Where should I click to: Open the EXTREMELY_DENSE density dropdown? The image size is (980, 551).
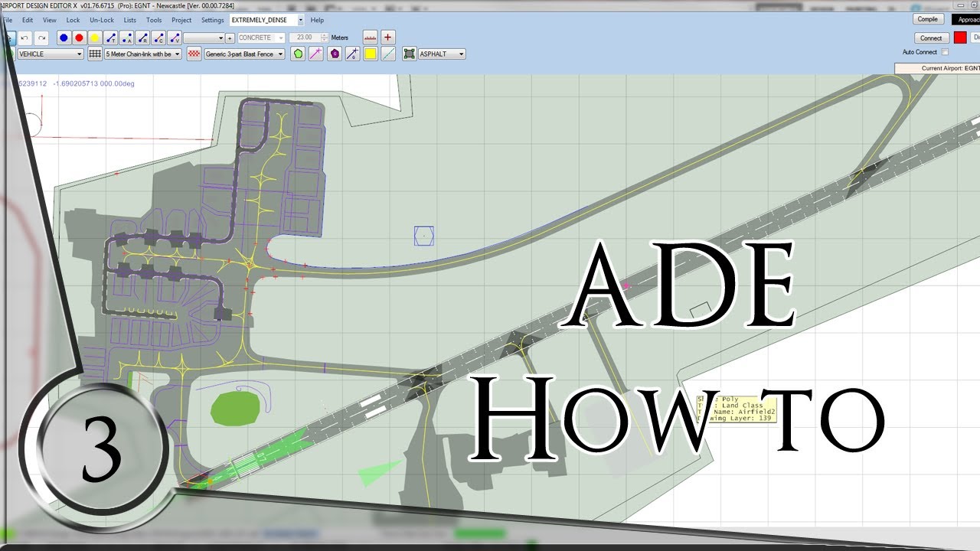tap(267, 20)
